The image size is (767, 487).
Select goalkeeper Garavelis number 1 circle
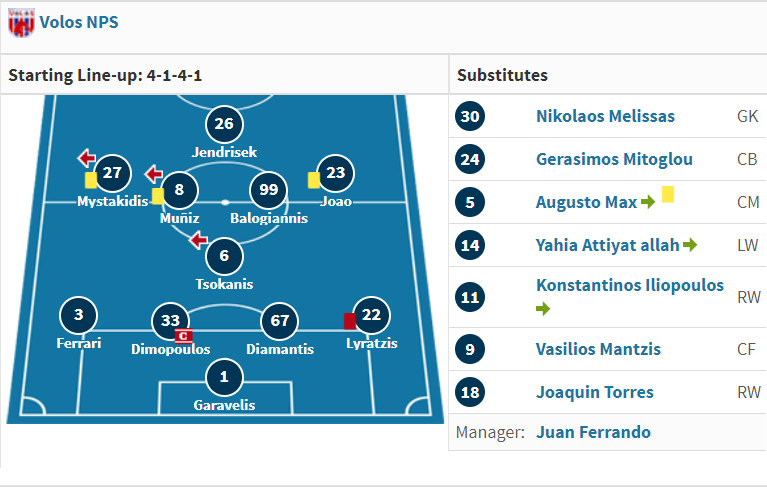(x=225, y=377)
